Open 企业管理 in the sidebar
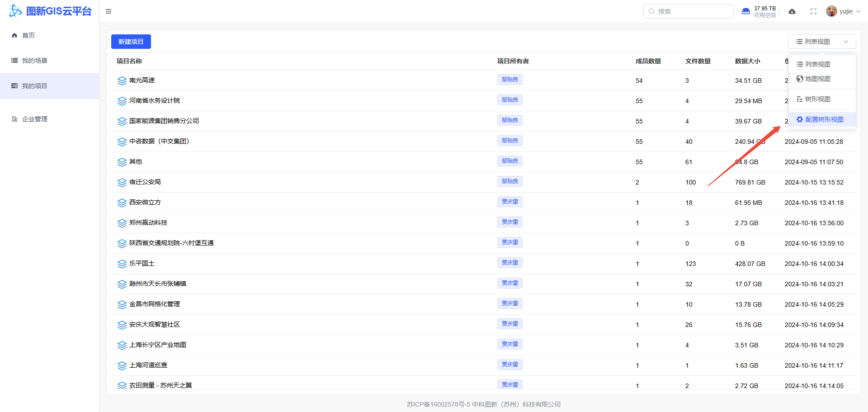 point(34,119)
